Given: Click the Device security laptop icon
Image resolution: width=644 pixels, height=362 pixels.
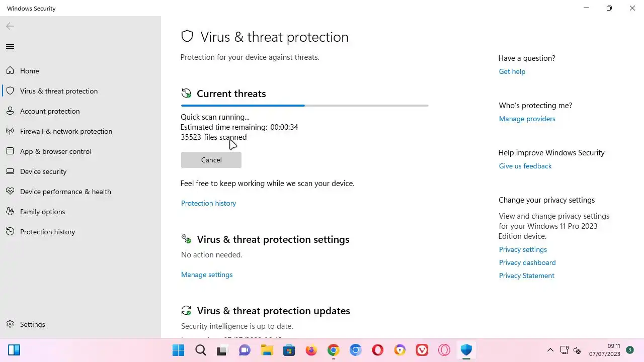Looking at the screenshot, I should click(10, 171).
